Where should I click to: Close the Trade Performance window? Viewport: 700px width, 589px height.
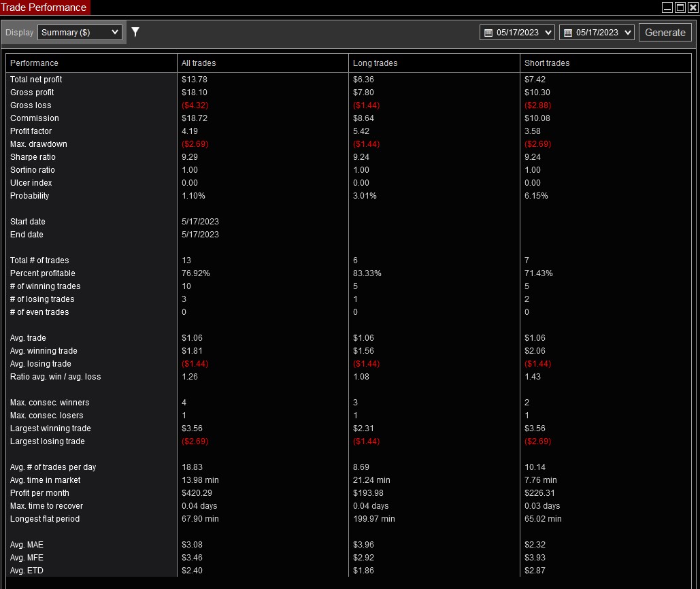tap(693, 7)
